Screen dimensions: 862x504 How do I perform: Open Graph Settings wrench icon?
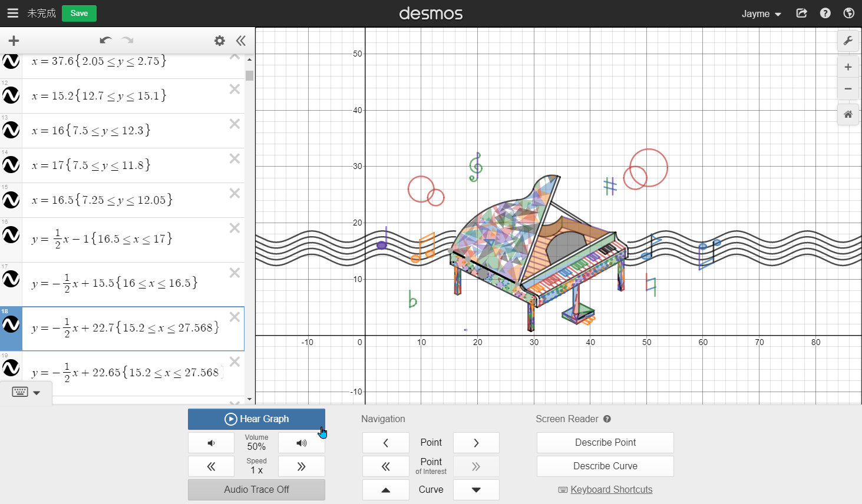tap(848, 41)
